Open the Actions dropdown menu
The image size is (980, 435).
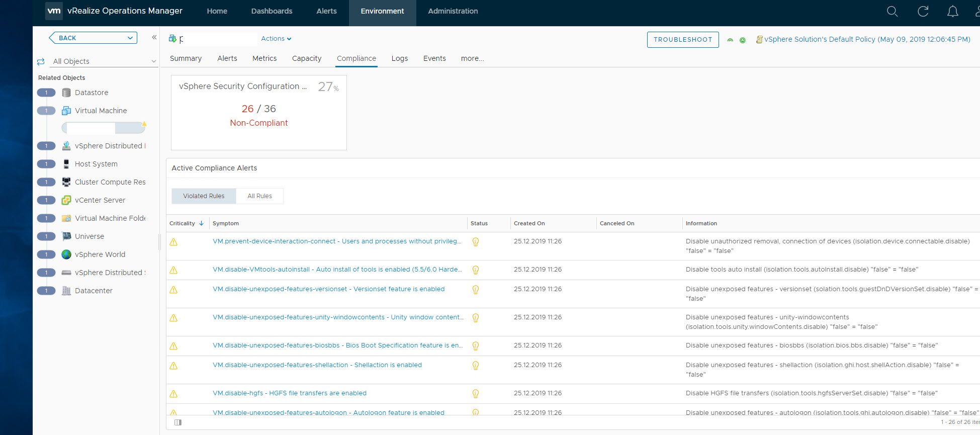[276, 39]
